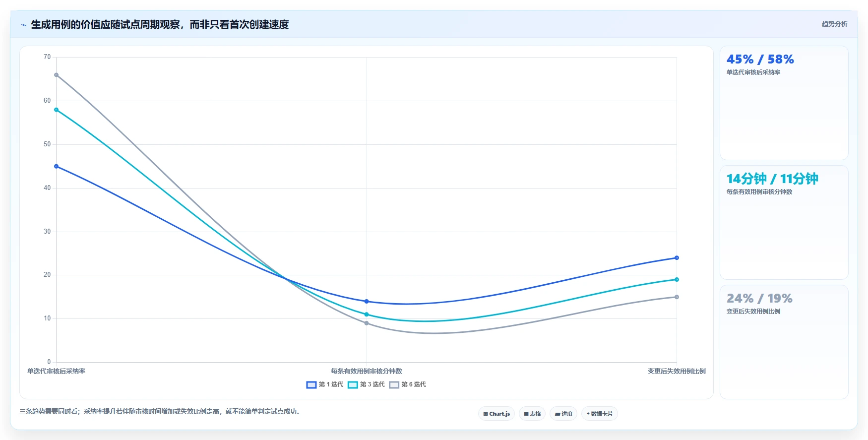Click the footnote starting 三条趋势需要同时看
868x440 pixels.
click(x=161, y=411)
